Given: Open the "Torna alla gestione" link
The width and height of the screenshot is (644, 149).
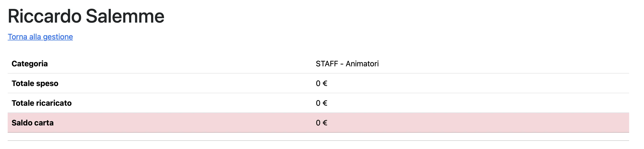Looking at the screenshot, I should coord(40,37).
